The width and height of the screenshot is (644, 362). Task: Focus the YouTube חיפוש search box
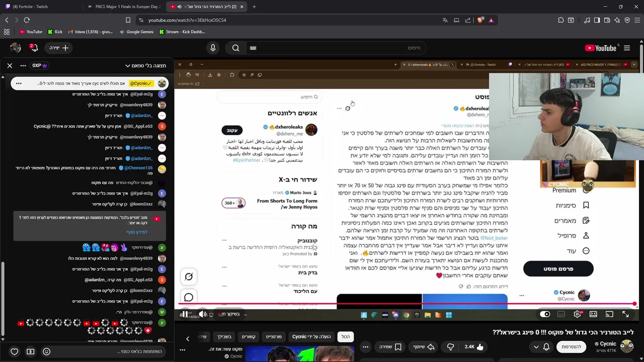(336, 48)
